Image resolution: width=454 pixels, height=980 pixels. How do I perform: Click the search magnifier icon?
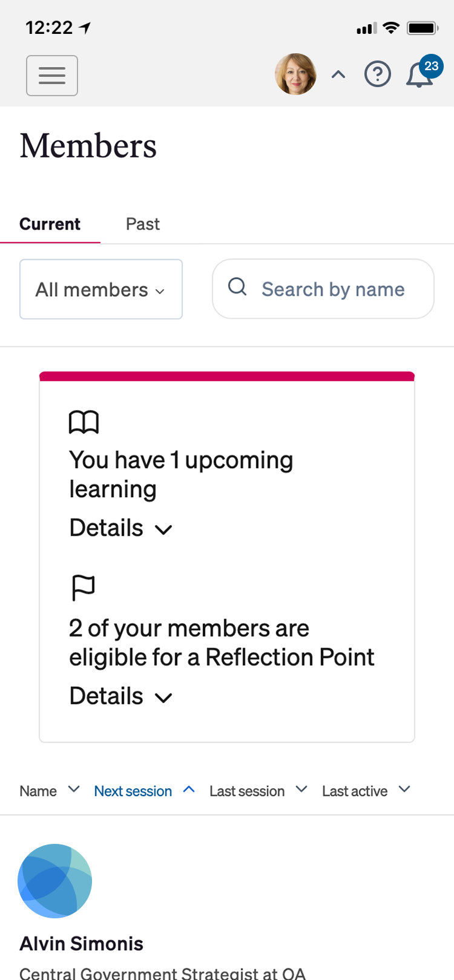[x=237, y=287]
